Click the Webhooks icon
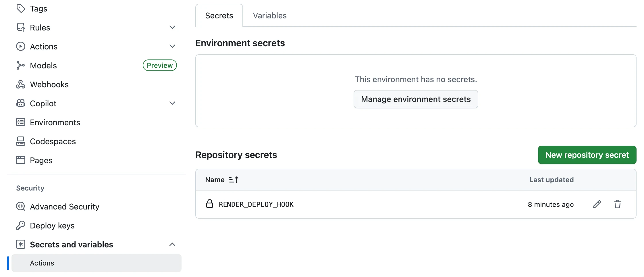Viewport: 644px width, 277px height. coord(21,84)
